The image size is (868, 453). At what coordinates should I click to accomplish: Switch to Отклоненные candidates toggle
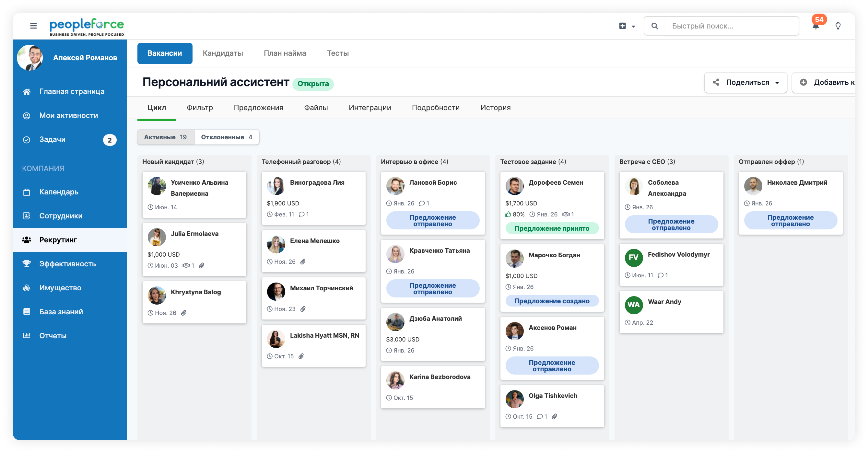[x=227, y=137]
